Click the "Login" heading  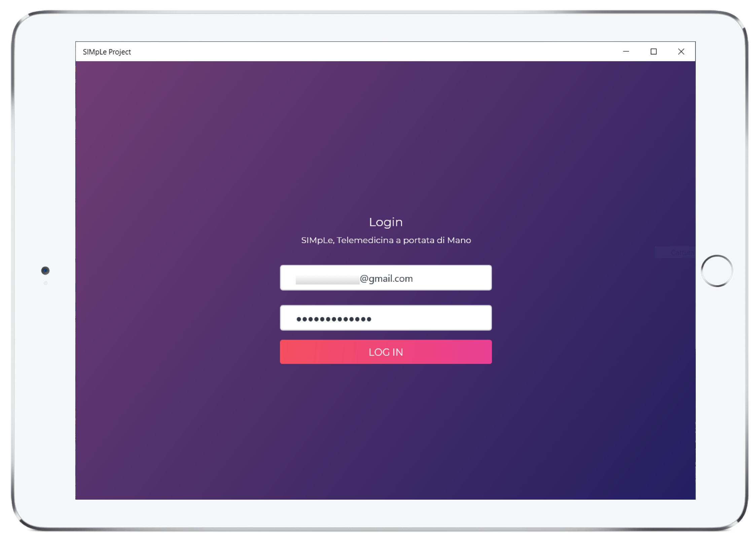point(386,222)
